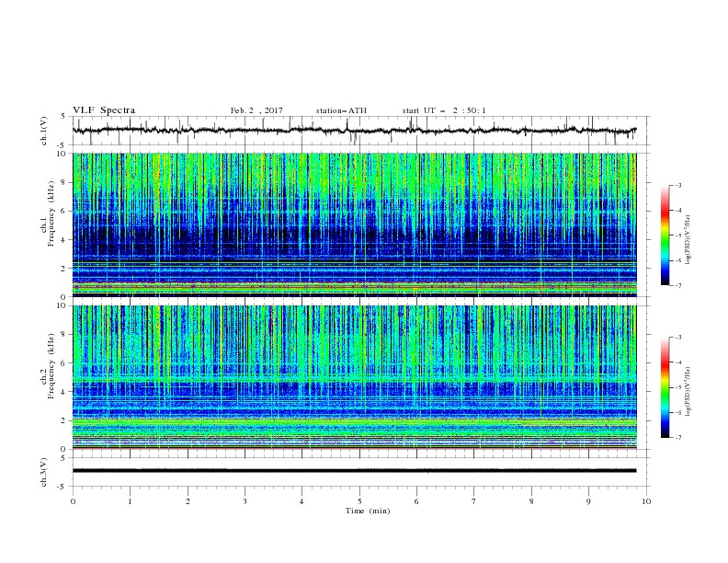Click time axis tick label "4"
The height and width of the screenshot is (563, 728).
tap(302, 501)
